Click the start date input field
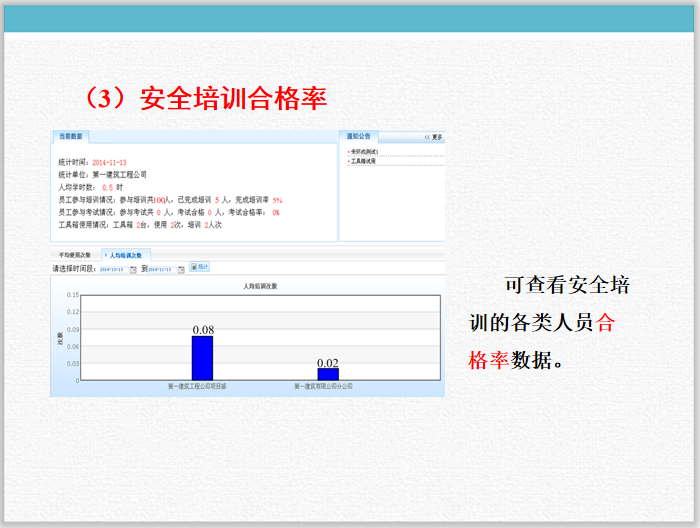The width and height of the screenshot is (700, 528). tap(112, 268)
